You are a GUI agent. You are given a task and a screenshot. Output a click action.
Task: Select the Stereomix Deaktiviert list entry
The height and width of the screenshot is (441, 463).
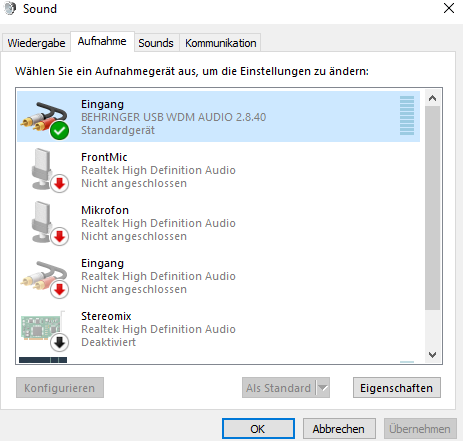218,329
